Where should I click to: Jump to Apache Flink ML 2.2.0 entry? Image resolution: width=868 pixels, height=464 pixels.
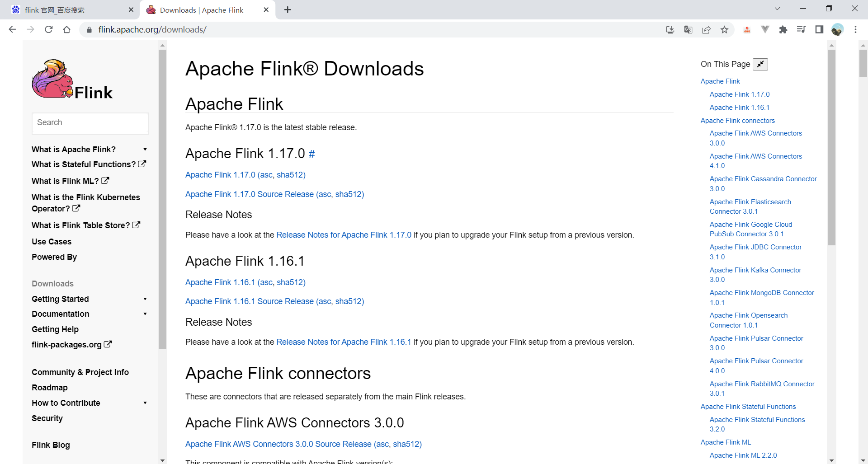pos(743,455)
